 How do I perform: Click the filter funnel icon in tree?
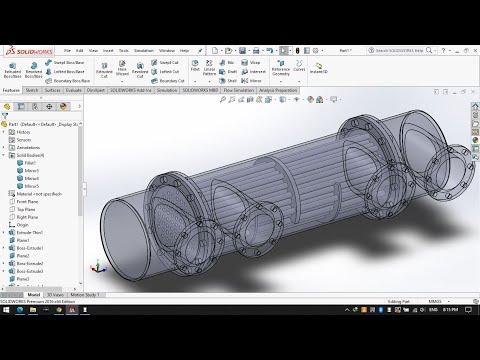pos(5,116)
